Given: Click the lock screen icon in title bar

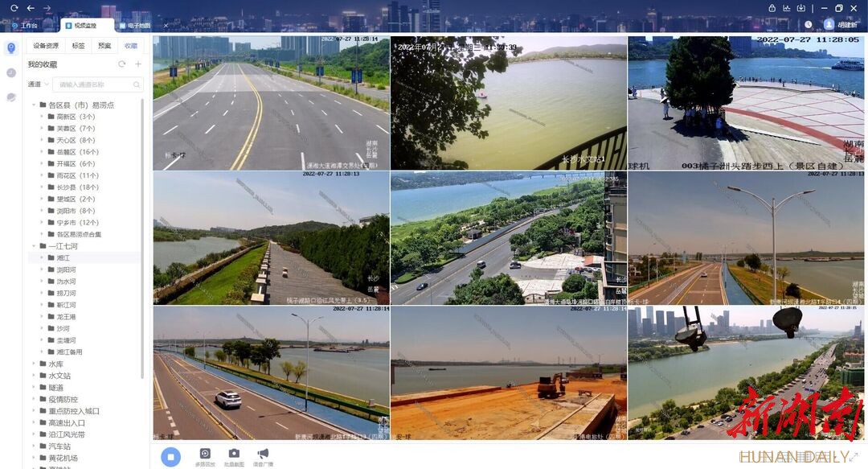Looking at the screenshot, I should click(772, 8).
